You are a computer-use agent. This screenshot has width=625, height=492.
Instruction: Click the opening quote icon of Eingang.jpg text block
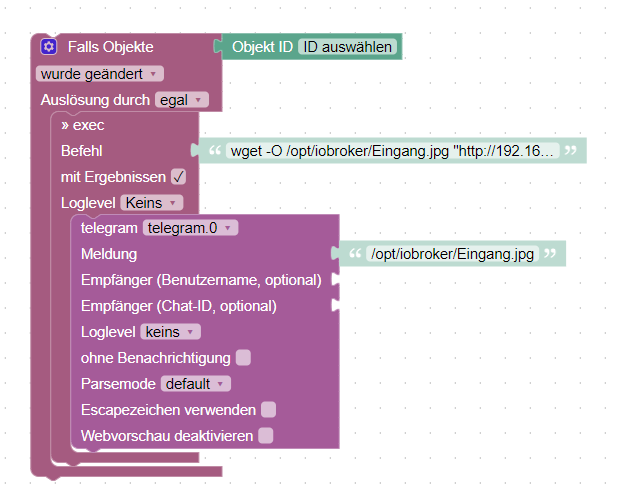pyautogui.click(x=355, y=253)
